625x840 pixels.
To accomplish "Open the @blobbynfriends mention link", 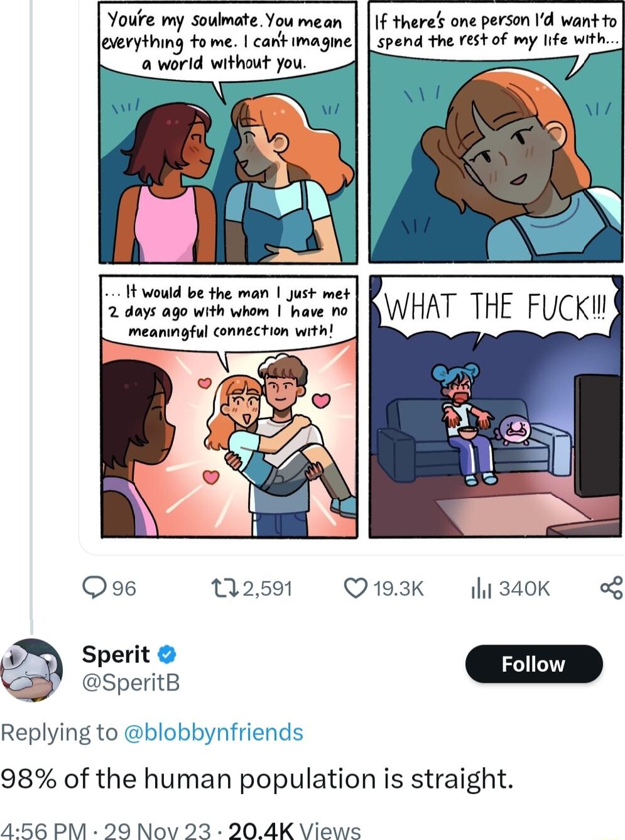I will [x=214, y=732].
